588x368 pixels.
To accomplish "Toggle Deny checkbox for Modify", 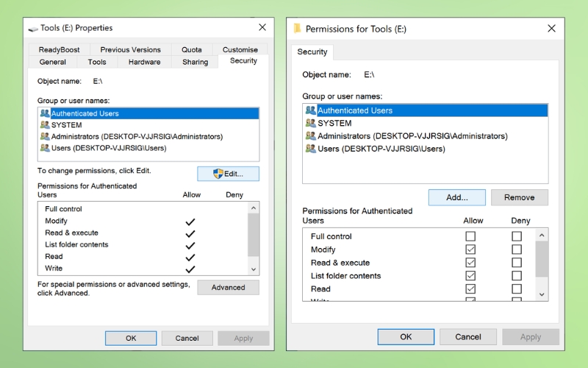I will (x=517, y=250).
